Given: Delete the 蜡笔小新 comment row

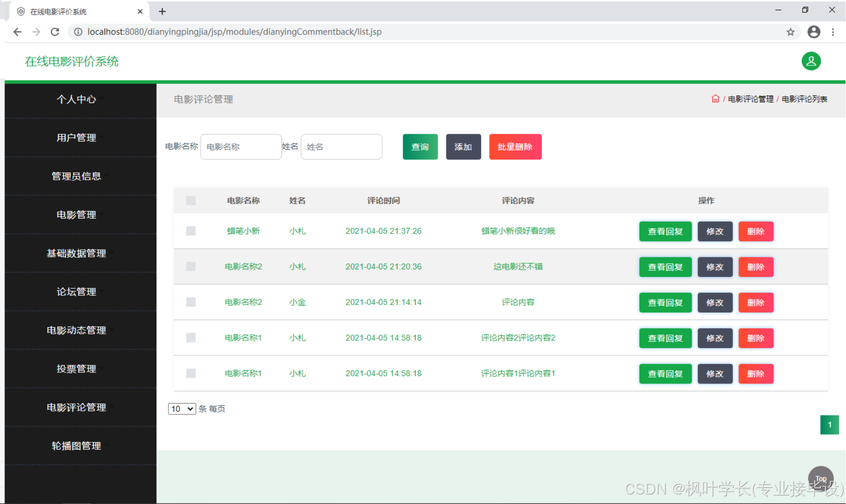Looking at the screenshot, I should (x=756, y=231).
